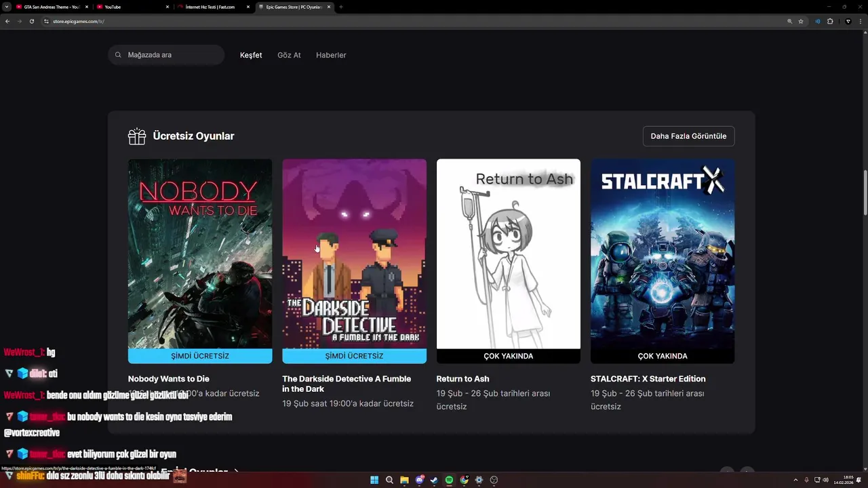Bookmark this page with the star icon

pyautogui.click(x=801, y=21)
